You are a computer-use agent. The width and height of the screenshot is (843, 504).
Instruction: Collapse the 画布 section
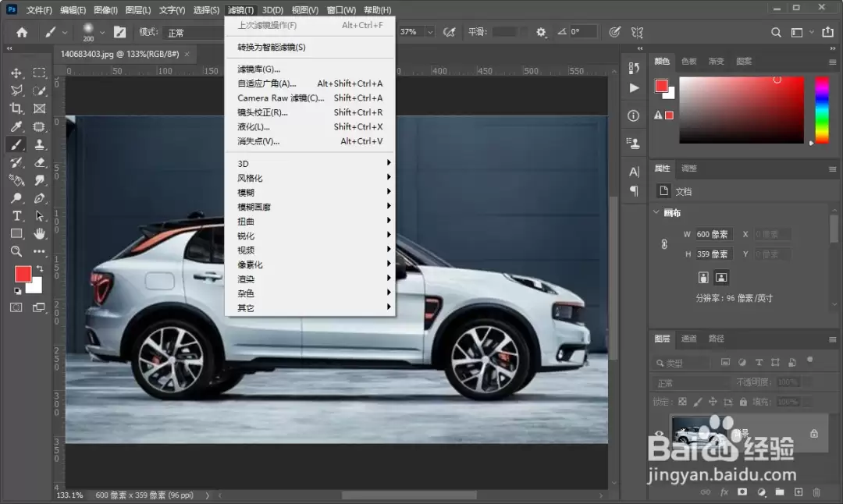click(656, 212)
